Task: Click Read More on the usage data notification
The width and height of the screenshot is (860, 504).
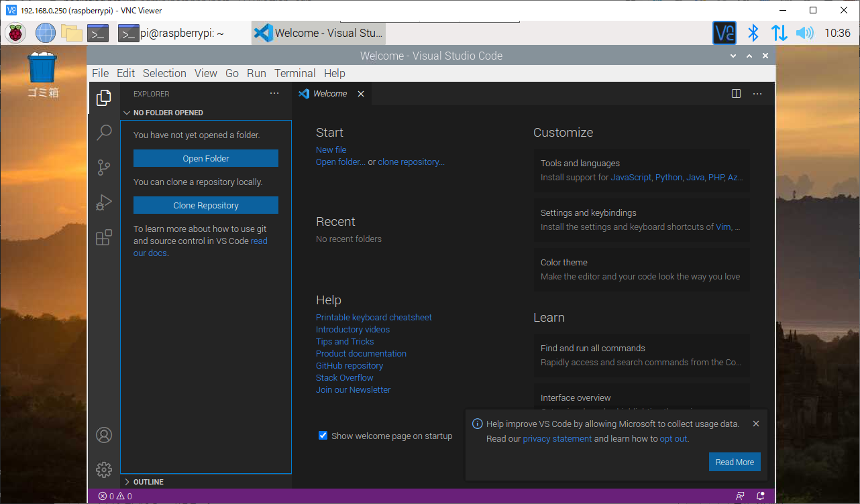Action: click(x=735, y=462)
